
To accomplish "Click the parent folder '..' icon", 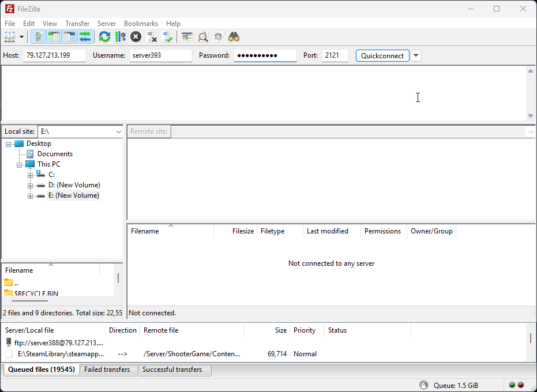I will tap(9, 283).
